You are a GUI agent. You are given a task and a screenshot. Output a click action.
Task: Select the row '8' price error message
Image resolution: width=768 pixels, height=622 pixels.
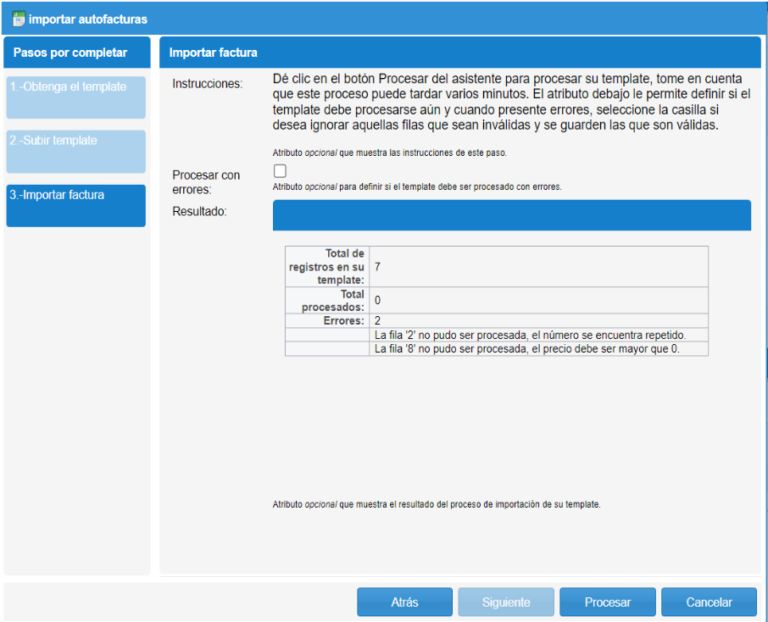coord(526,349)
